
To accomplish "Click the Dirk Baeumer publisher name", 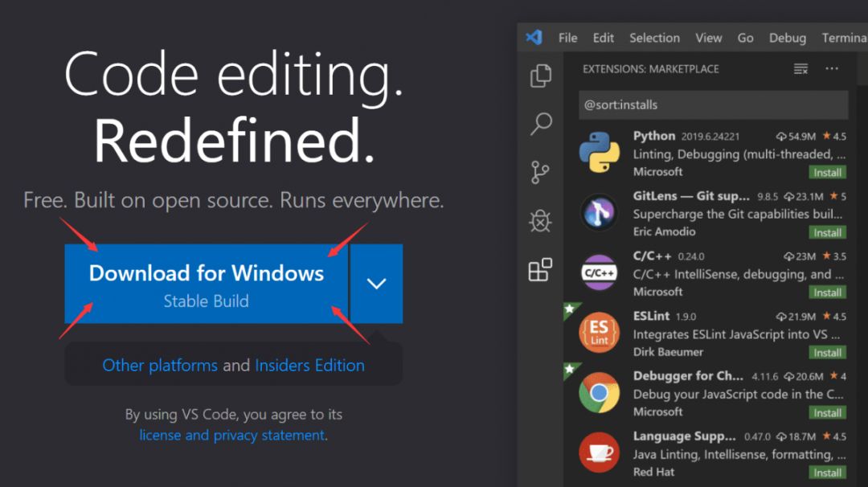I will coord(668,351).
